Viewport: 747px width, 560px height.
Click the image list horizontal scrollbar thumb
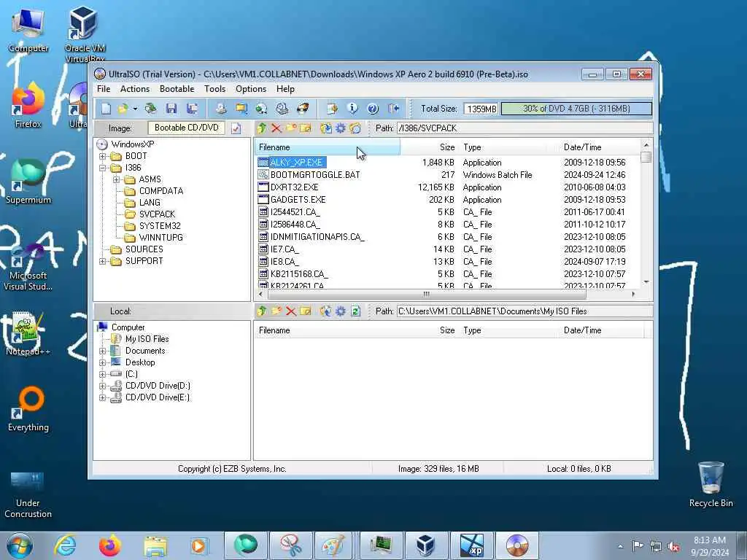tap(426, 295)
